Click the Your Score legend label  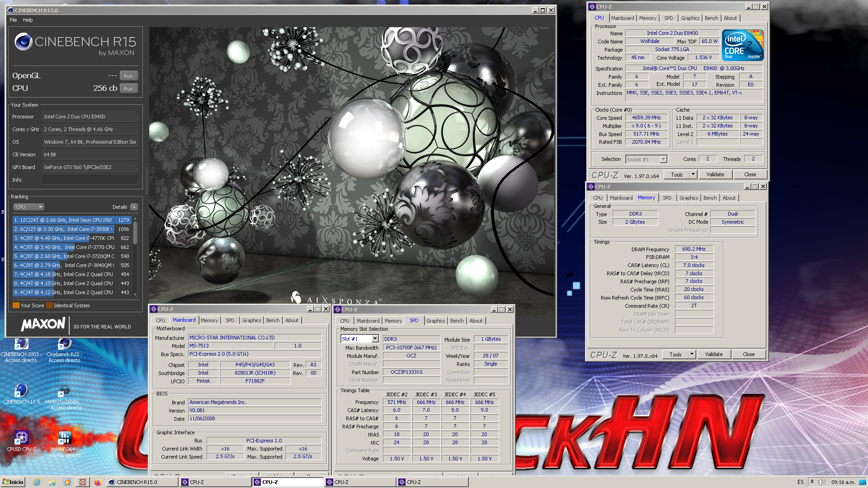[x=32, y=305]
